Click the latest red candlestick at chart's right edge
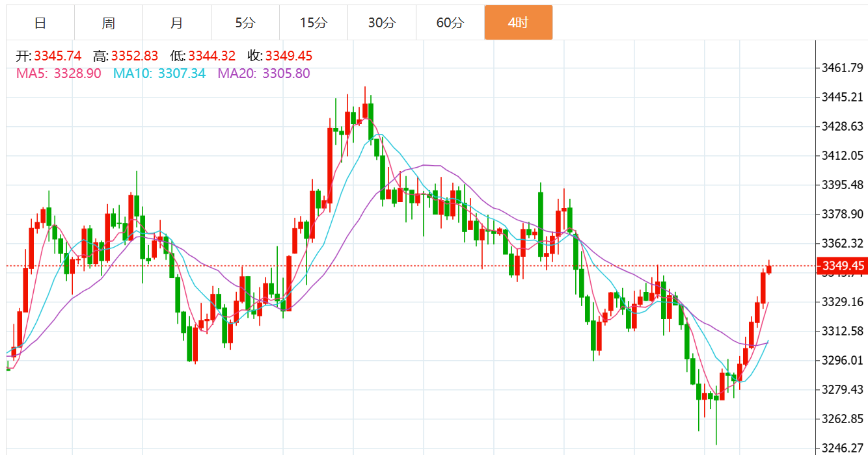Image resolution: width=868 pixels, height=455 pixels. click(x=769, y=268)
